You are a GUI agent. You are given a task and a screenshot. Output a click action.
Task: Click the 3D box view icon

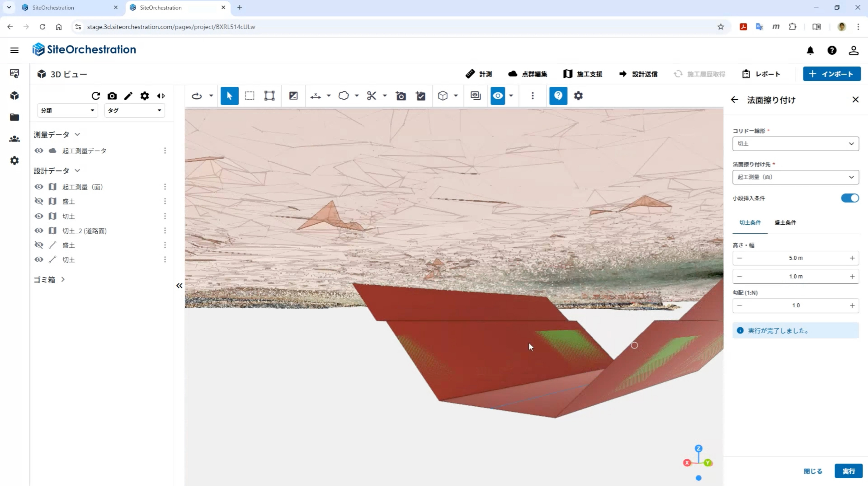tap(443, 96)
